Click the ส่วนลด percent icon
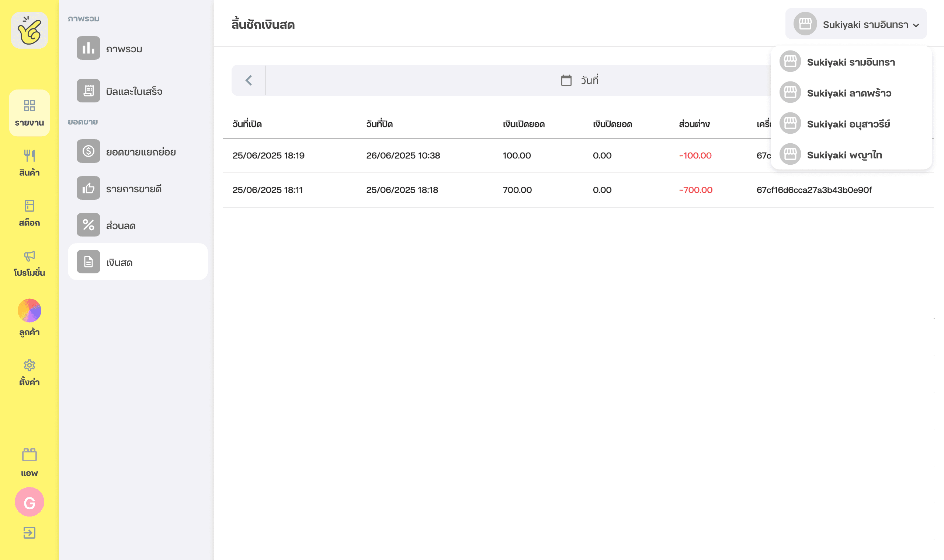The image size is (944, 560). click(88, 225)
